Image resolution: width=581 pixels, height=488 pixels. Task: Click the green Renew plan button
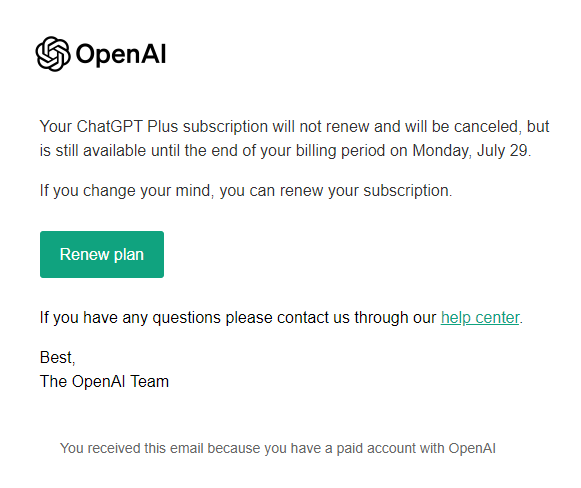102,254
